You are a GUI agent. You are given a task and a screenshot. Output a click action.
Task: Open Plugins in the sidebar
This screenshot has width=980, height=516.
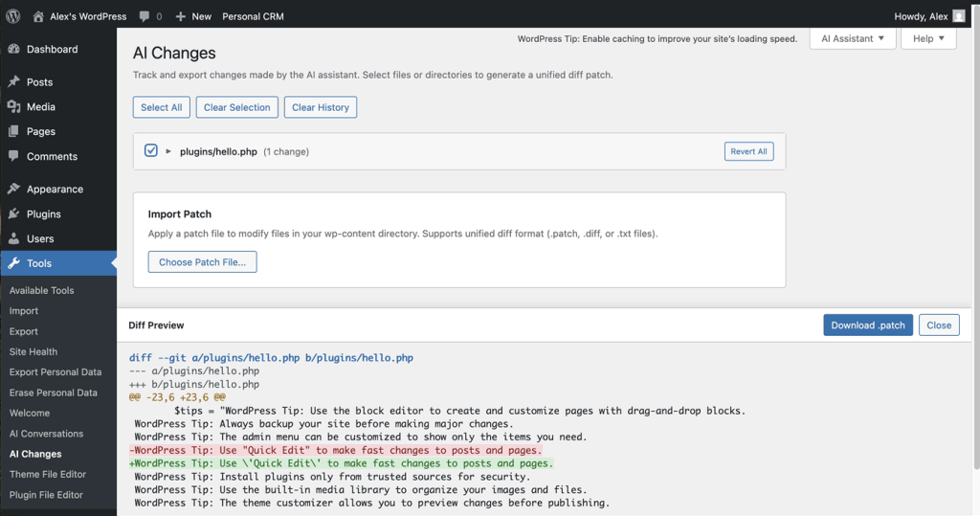43,214
